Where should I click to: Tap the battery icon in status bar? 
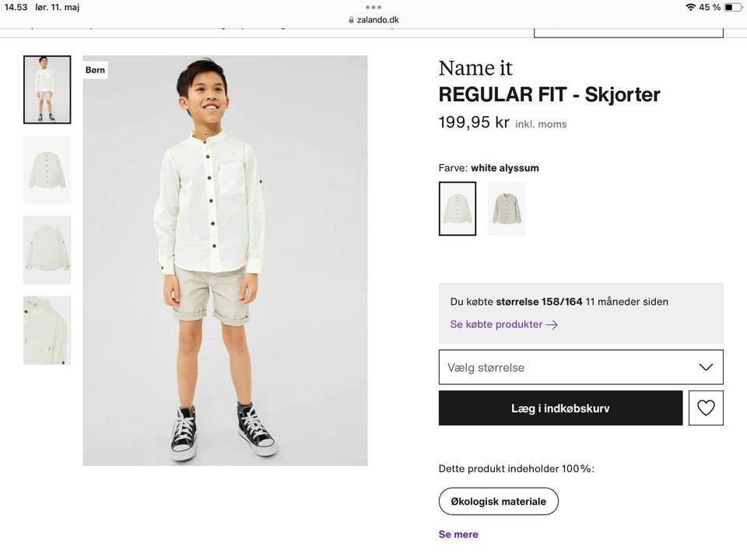733,7
